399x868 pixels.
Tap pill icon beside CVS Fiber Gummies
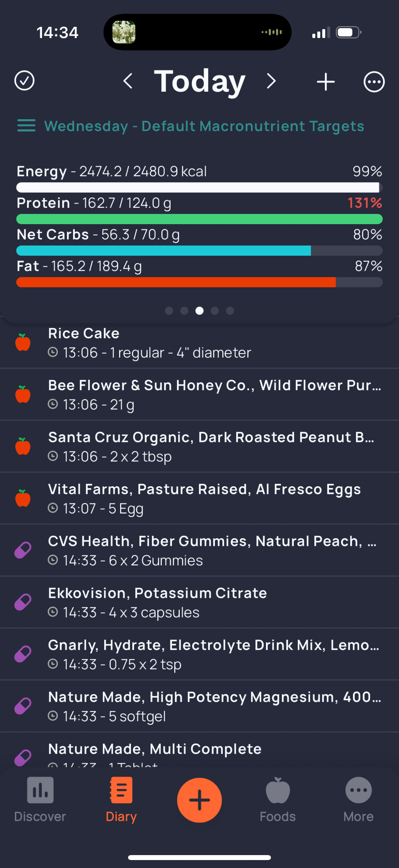click(23, 550)
